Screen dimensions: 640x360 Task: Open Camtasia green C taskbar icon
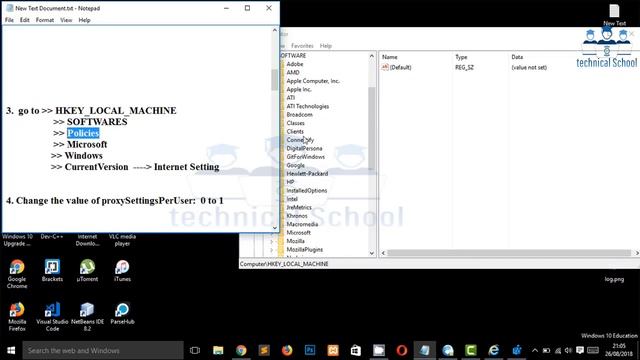471,350
